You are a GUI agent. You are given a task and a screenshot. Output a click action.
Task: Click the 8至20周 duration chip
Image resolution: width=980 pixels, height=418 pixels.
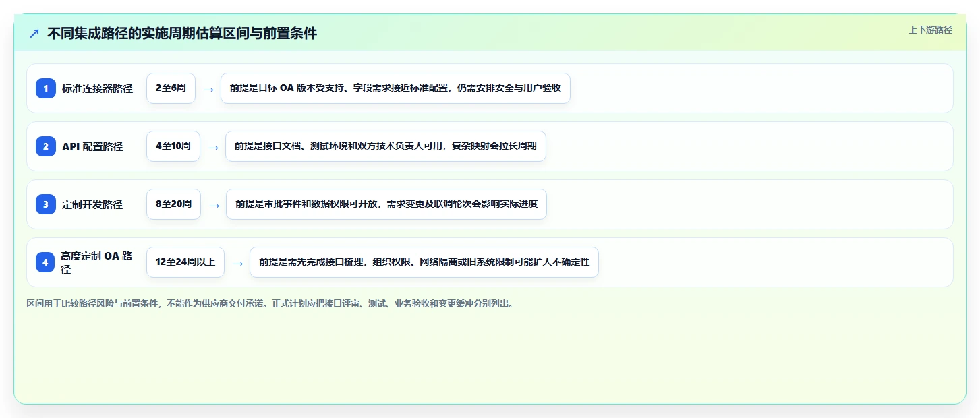173,204
